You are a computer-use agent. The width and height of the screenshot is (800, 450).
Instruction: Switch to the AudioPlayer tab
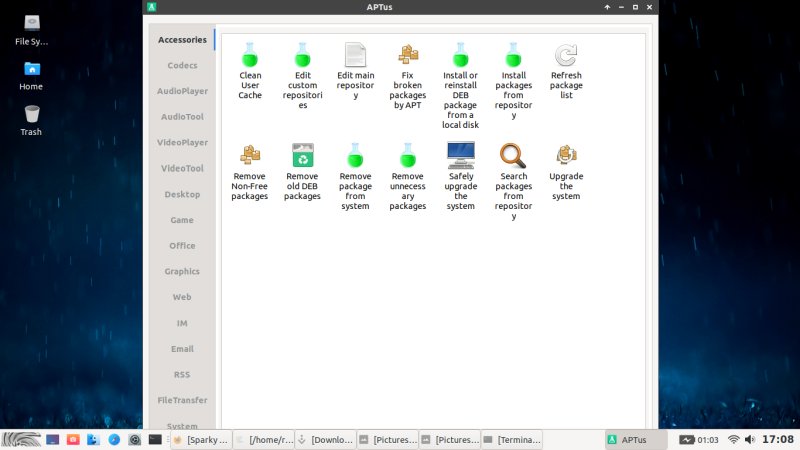pyautogui.click(x=182, y=91)
